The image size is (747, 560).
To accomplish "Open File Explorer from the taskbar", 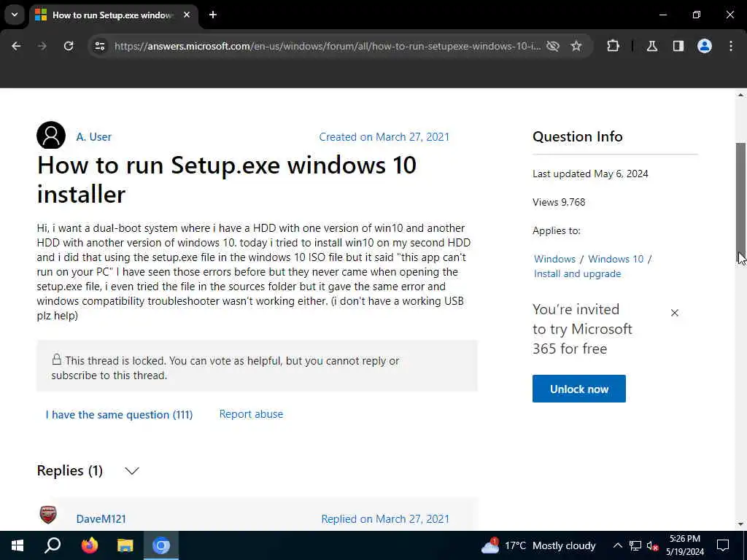I will (x=125, y=545).
